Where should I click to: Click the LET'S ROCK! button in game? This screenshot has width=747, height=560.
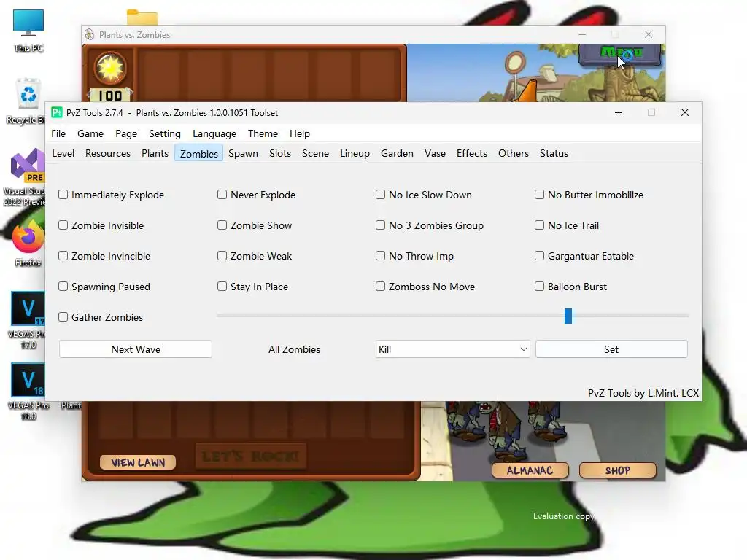pyautogui.click(x=251, y=456)
